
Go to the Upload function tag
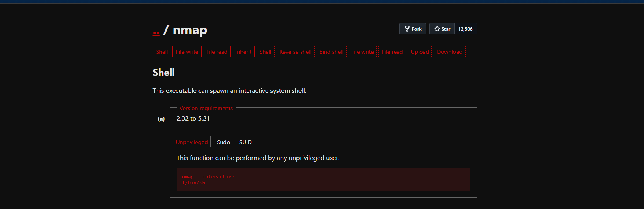point(420,52)
